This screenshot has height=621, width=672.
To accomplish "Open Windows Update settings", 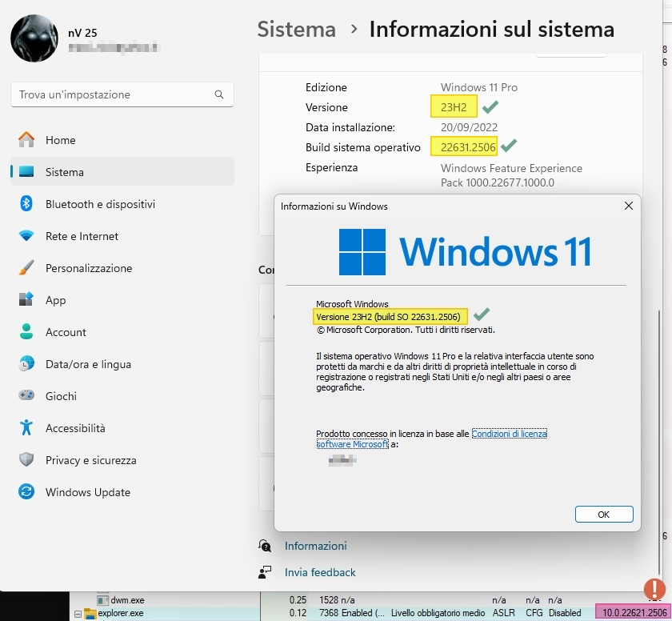I will pyautogui.click(x=122, y=492).
